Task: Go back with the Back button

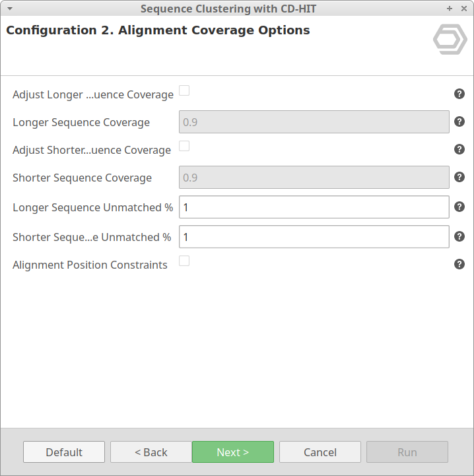Action: [x=151, y=452]
